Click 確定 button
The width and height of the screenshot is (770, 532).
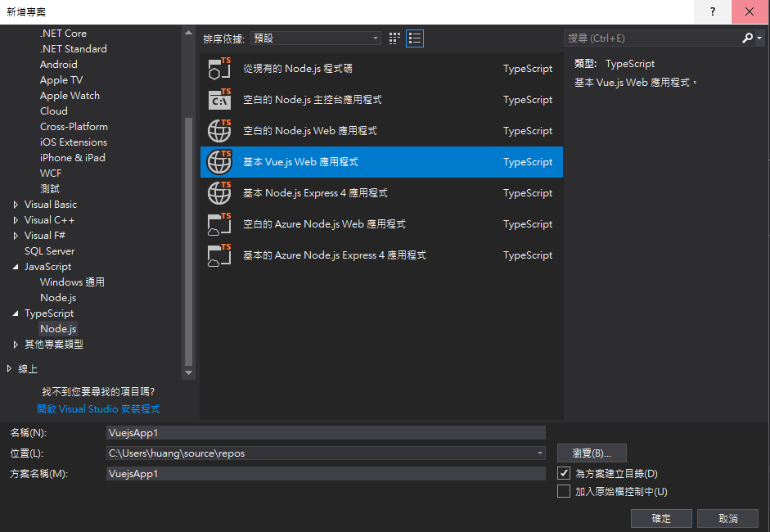point(661,518)
